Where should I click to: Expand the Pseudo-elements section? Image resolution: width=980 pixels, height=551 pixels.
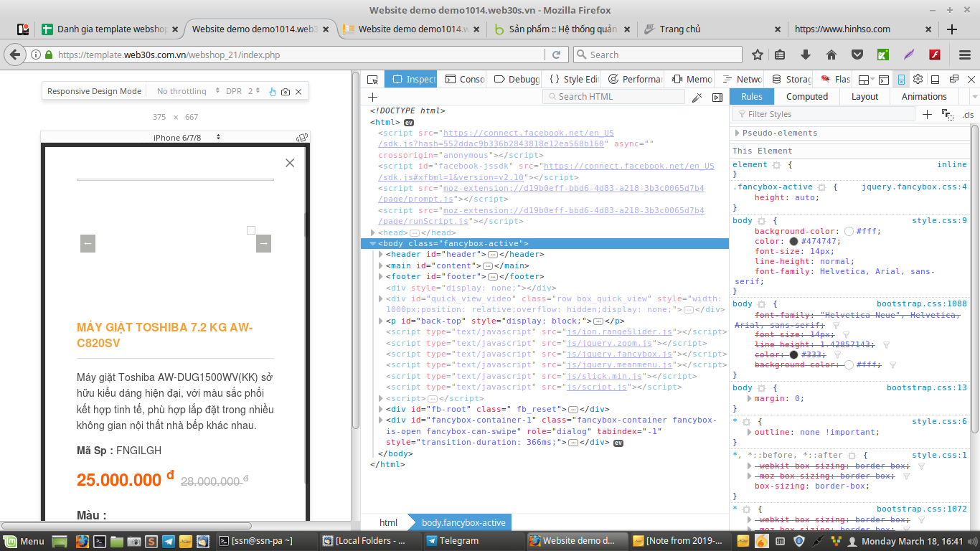(738, 133)
